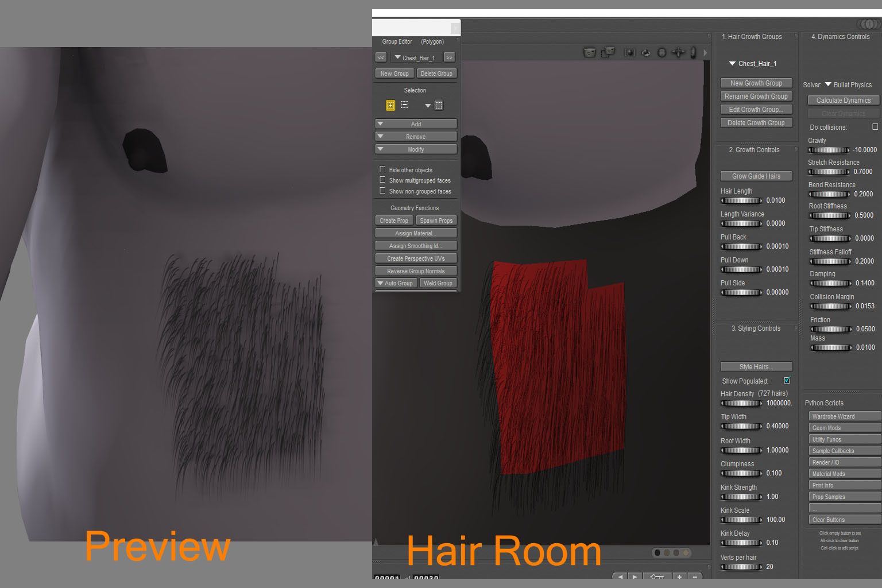Click Delete Group button
The image size is (882, 588).
click(x=436, y=73)
